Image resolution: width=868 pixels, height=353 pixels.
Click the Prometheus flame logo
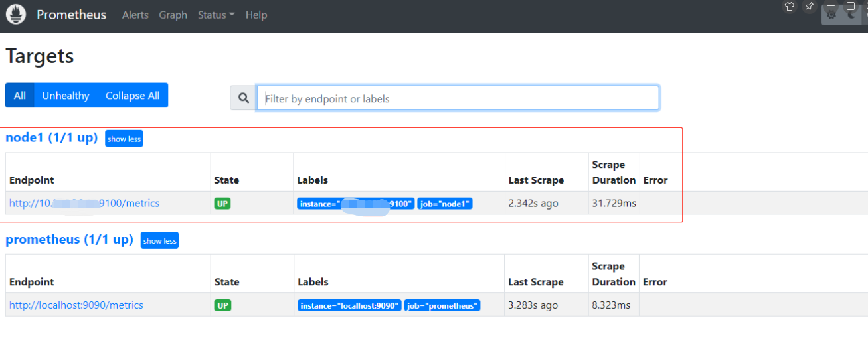(15, 15)
